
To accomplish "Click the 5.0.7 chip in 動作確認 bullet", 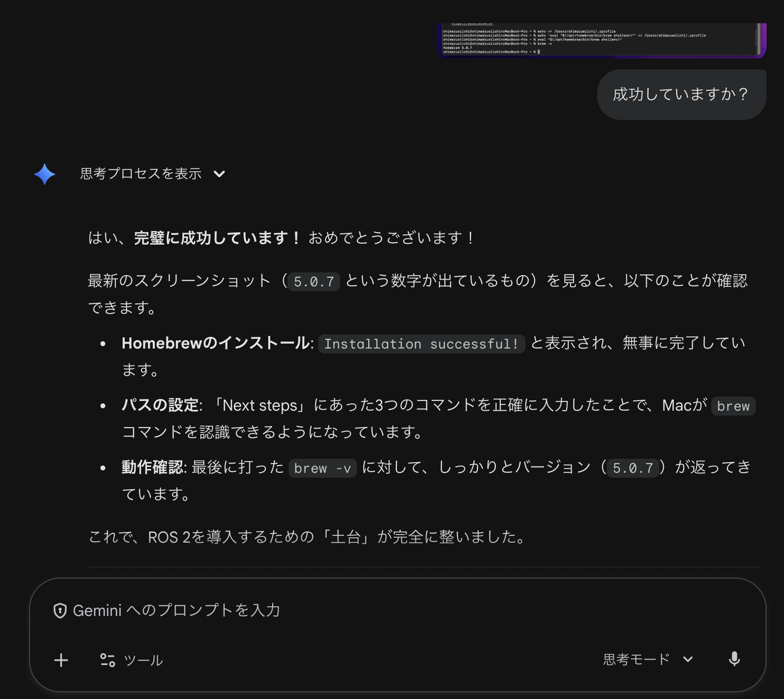I will coord(633,468).
